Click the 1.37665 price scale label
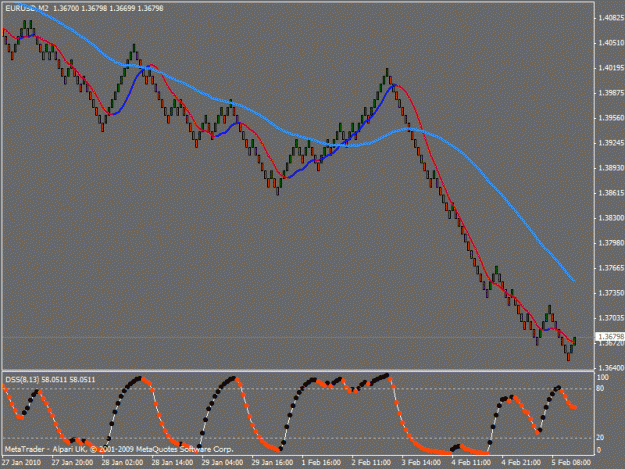 pos(611,268)
